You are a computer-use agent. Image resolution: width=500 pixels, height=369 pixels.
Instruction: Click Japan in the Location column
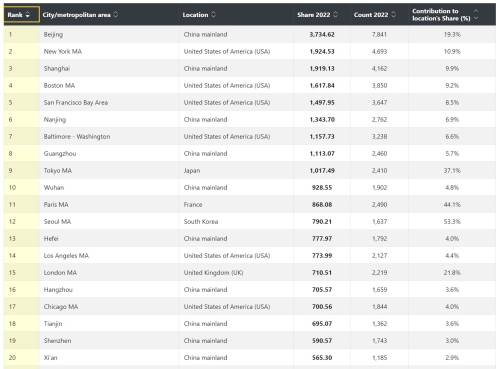(192, 171)
